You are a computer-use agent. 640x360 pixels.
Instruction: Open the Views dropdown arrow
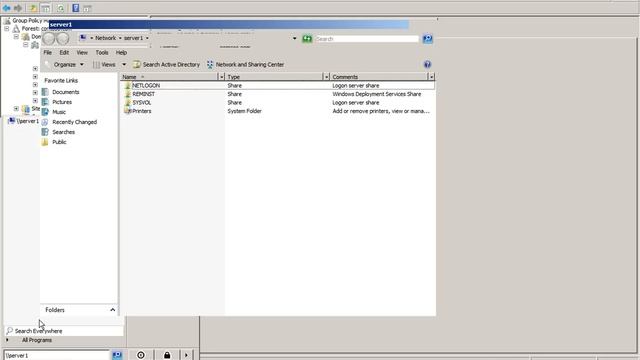(124, 64)
